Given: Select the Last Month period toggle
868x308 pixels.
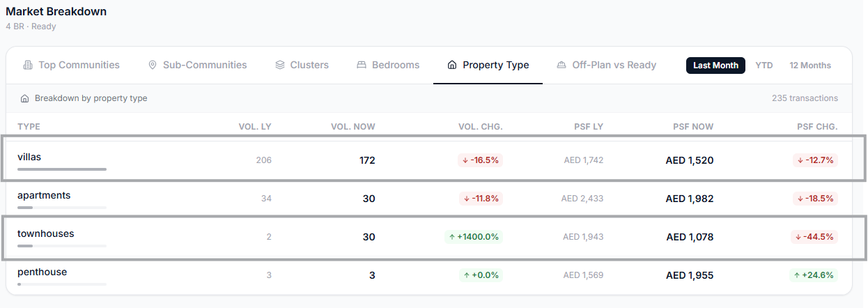Looking at the screenshot, I should [x=715, y=65].
